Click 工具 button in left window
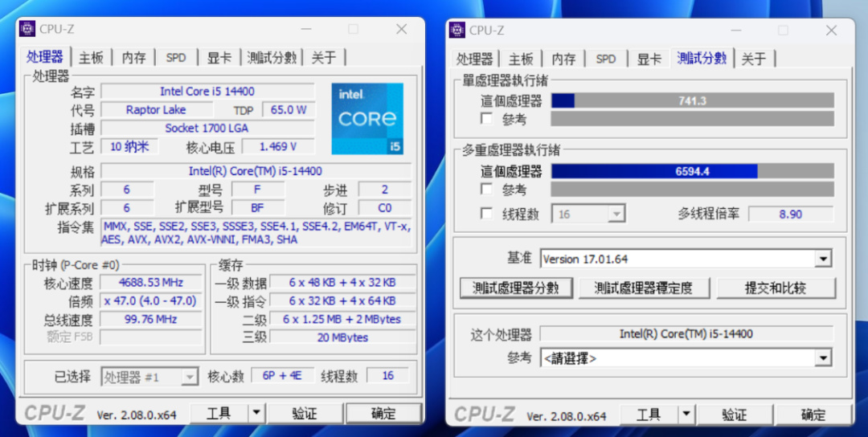Image resolution: width=868 pixels, height=437 pixels. (x=219, y=413)
